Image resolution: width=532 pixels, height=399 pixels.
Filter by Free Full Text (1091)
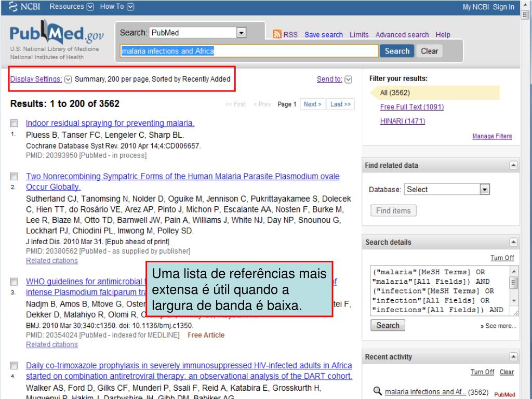click(412, 107)
